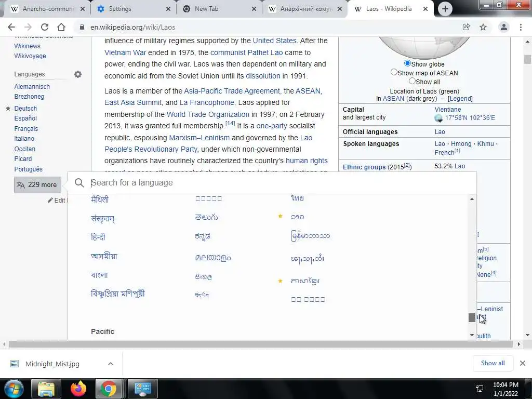Go forward in browser history
532x399 pixels.
pyautogui.click(x=28, y=27)
